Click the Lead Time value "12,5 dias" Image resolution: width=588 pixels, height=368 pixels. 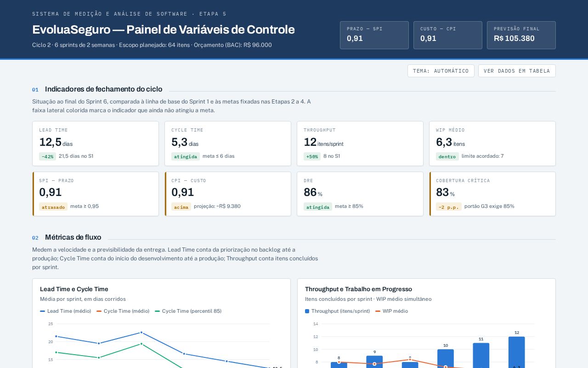pos(56,142)
